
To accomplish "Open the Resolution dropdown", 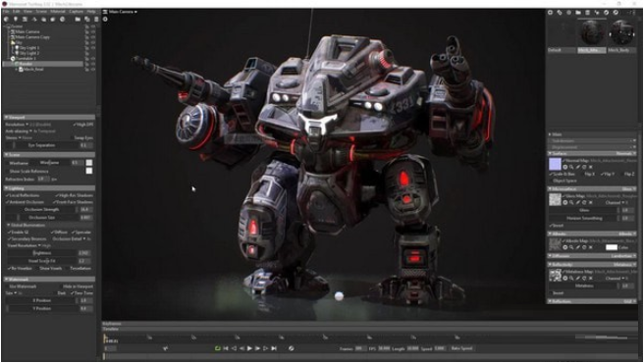I will (27, 125).
